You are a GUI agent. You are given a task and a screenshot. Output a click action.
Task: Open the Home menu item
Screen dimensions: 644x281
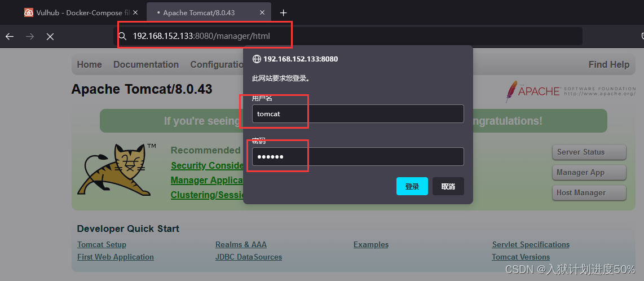pyautogui.click(x=90, y=64)
